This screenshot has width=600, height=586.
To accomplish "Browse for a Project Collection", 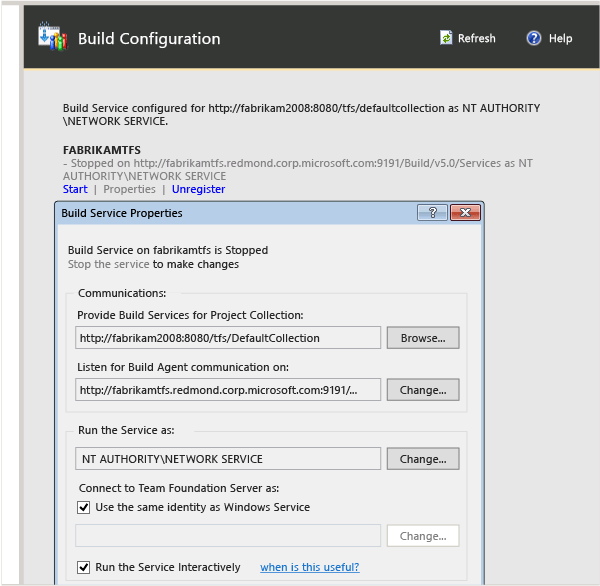I will coord(423,338).
